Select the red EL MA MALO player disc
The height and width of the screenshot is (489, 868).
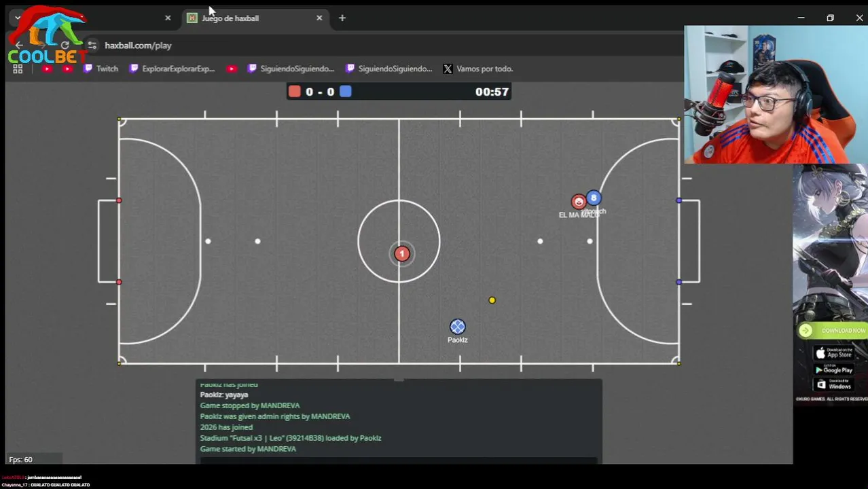tap(578, 202)
